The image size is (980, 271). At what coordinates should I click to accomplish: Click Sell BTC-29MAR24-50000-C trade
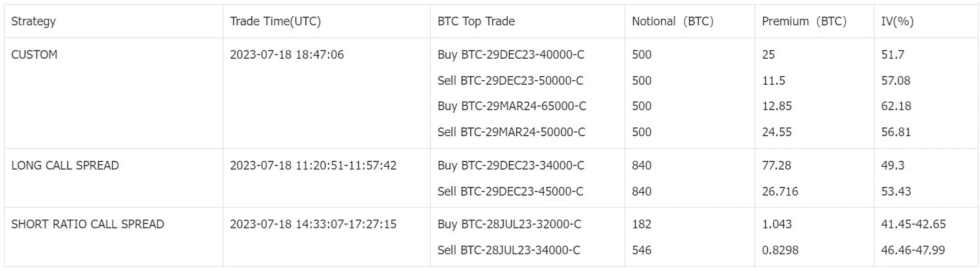tap(511, 132)
